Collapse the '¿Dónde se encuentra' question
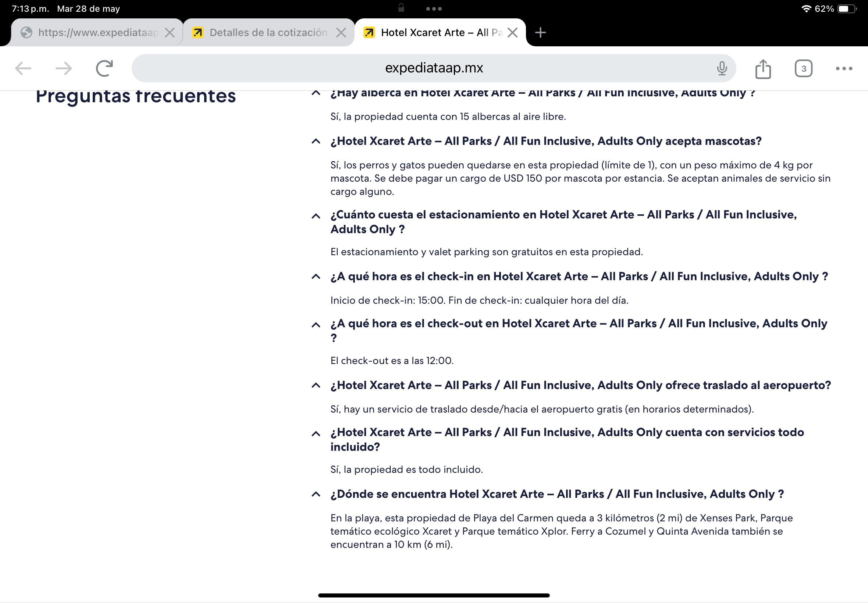Viewport: 868px width, 603px height. click(316, 494)
